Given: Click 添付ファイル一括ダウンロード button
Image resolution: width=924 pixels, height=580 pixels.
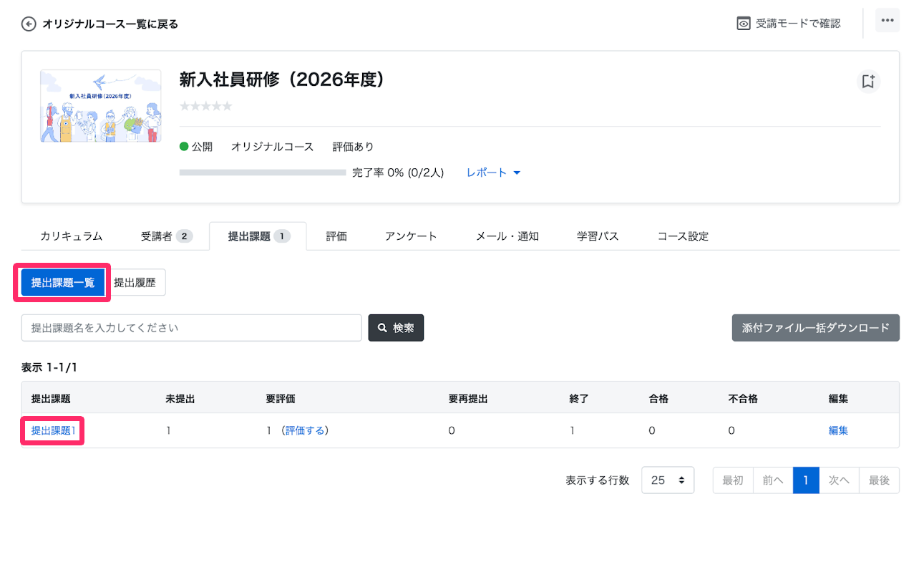Looking at the screenshot, I should pyautogui.click(x=815, y=328).
